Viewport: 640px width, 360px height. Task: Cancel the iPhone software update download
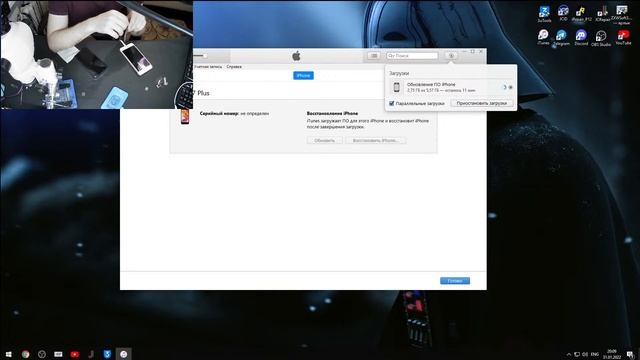click(x=511, y=87)
